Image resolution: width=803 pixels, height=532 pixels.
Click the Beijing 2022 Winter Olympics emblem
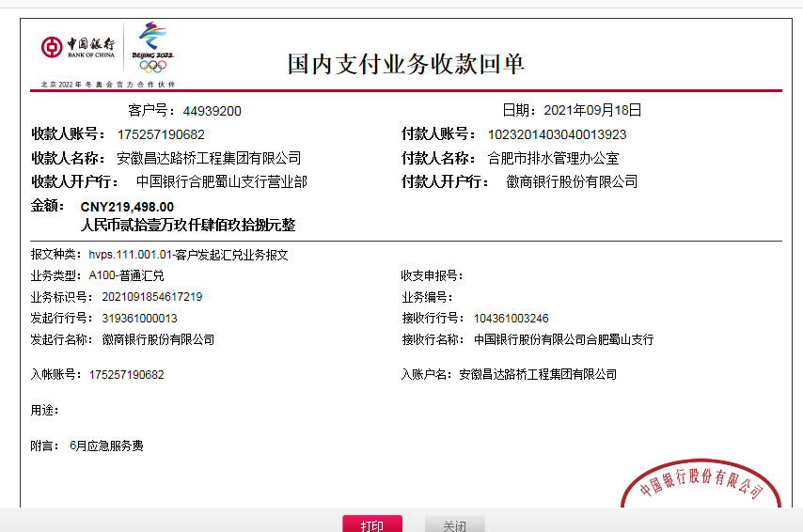click(152, 47)
